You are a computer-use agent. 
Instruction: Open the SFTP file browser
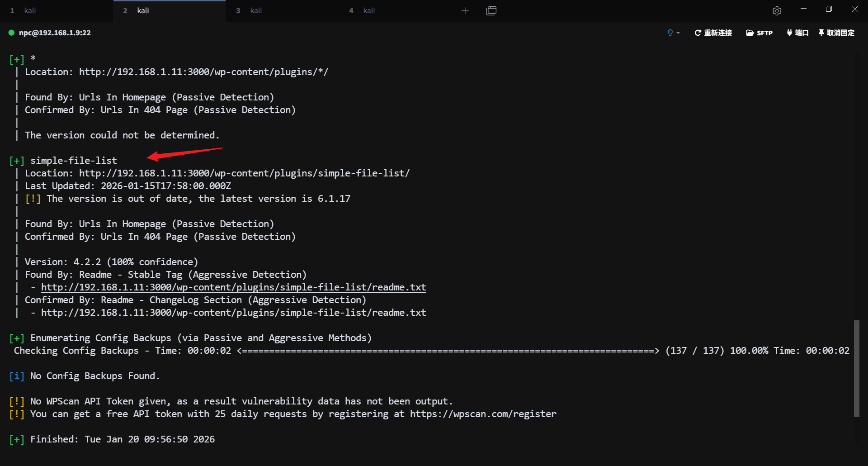pos(759,33)
